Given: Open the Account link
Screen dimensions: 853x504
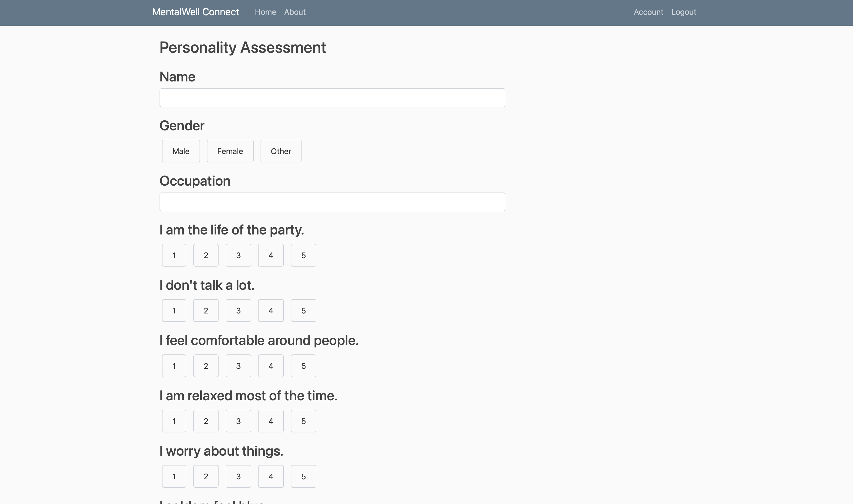Looking at the screenshot, I should (648, 12).
